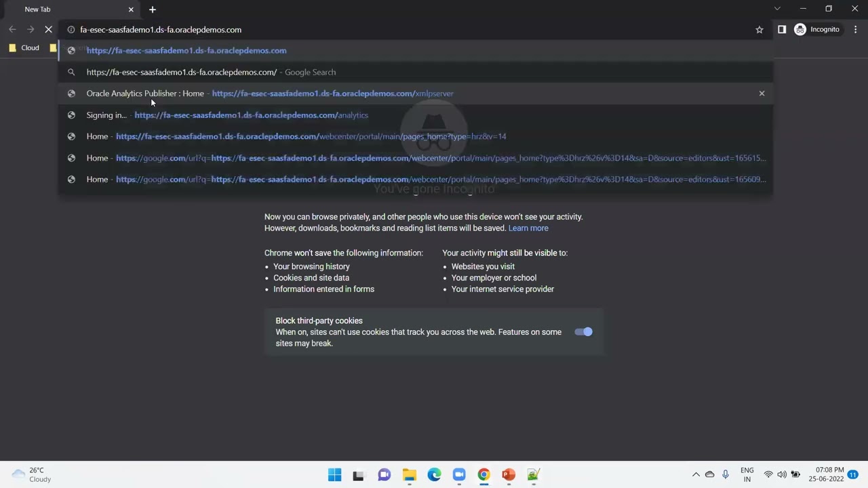868x488 pixels.
Task: Click the Chrome taskbar icon
Action: pos(484,475)
